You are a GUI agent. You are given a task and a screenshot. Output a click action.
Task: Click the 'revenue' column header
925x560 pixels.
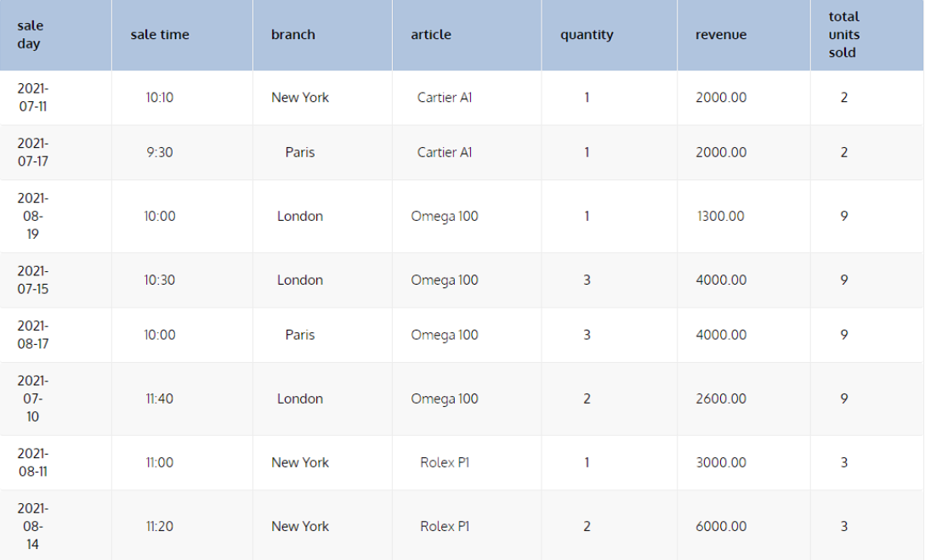[721, 35]
